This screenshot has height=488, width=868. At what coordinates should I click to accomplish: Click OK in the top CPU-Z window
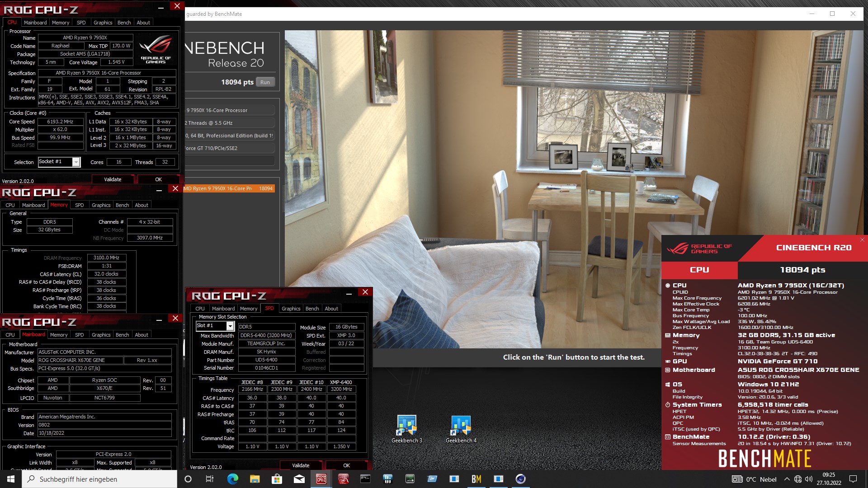click(158, 179)
